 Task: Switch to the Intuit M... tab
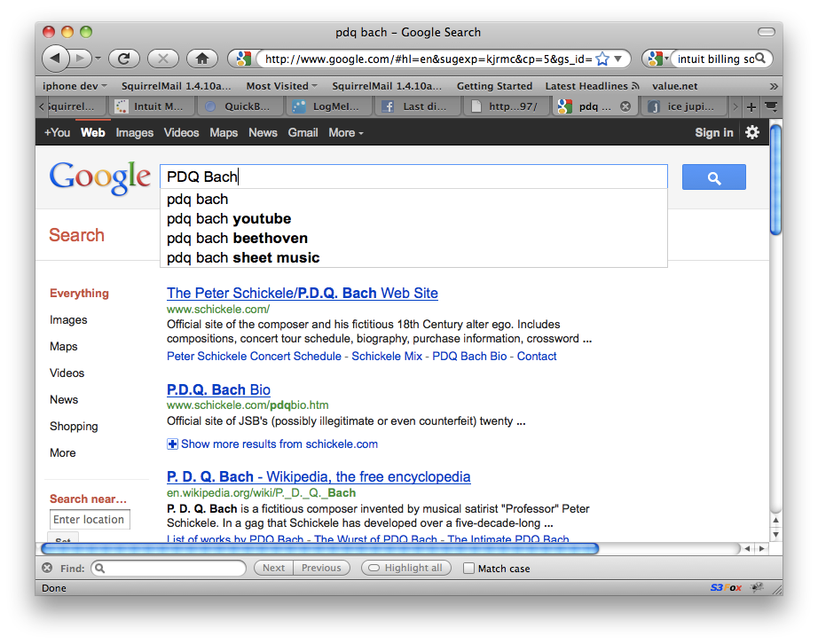pyautogui.click(x=152, y=106)
